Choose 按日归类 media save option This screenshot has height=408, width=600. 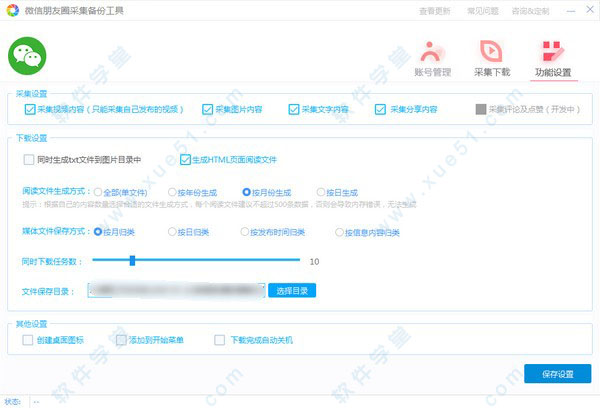point(172,232)
